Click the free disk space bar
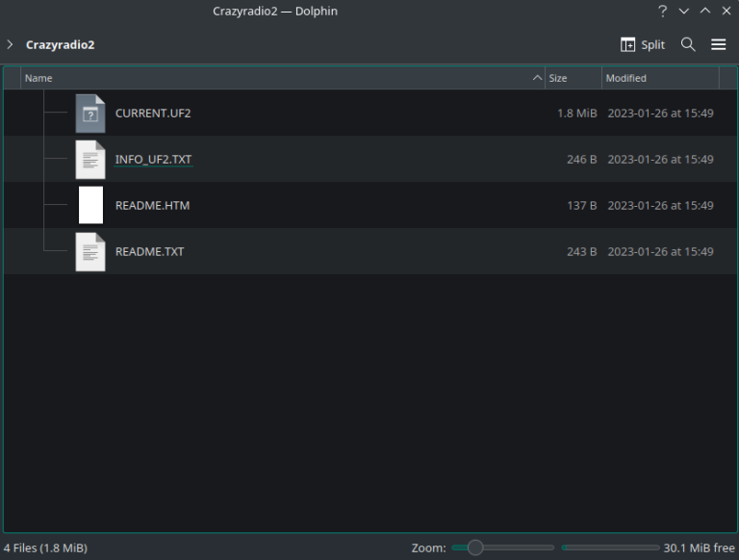This screenshot has height=560, width=739. pos(609,547)
